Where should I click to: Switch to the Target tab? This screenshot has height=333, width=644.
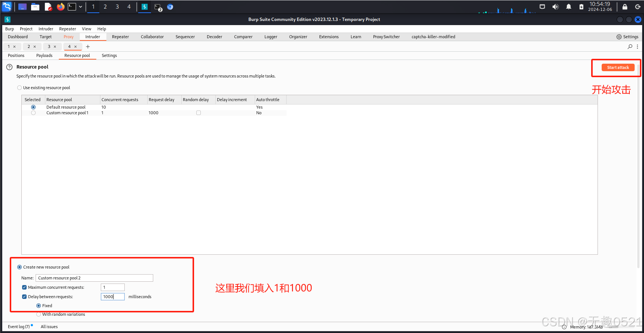tap(46, 37)
